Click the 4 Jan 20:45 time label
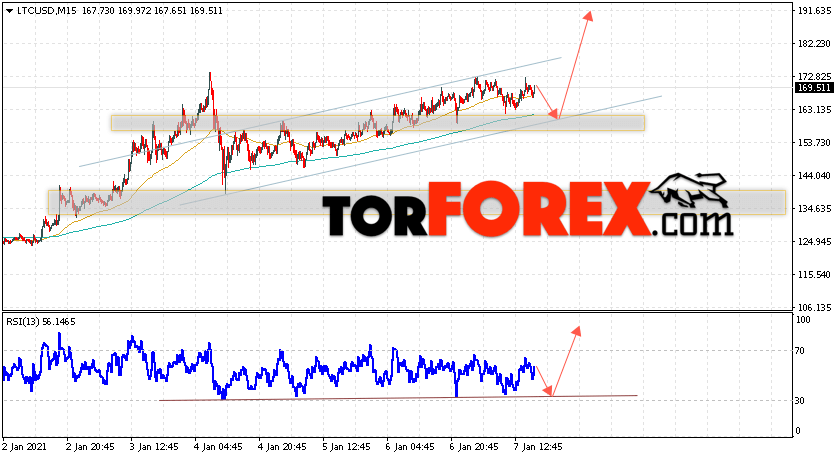Screen dimensions: 838x458 282,447
